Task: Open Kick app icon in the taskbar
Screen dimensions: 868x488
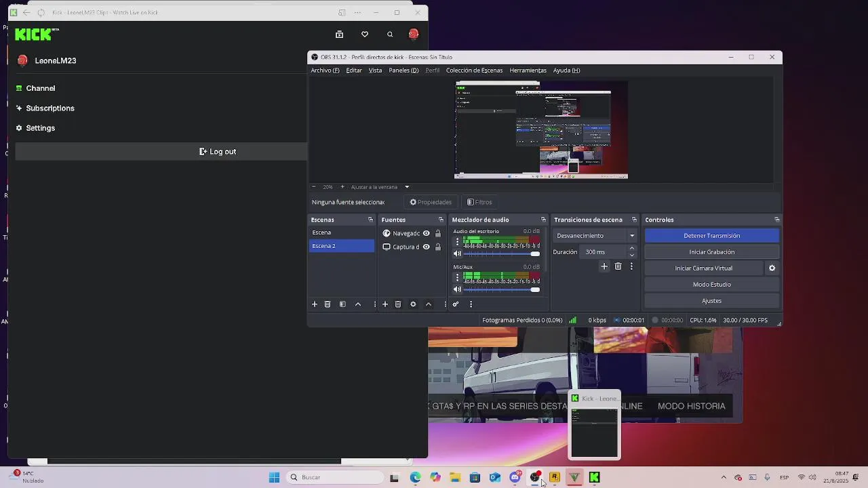Action: [x=594, y=477]
